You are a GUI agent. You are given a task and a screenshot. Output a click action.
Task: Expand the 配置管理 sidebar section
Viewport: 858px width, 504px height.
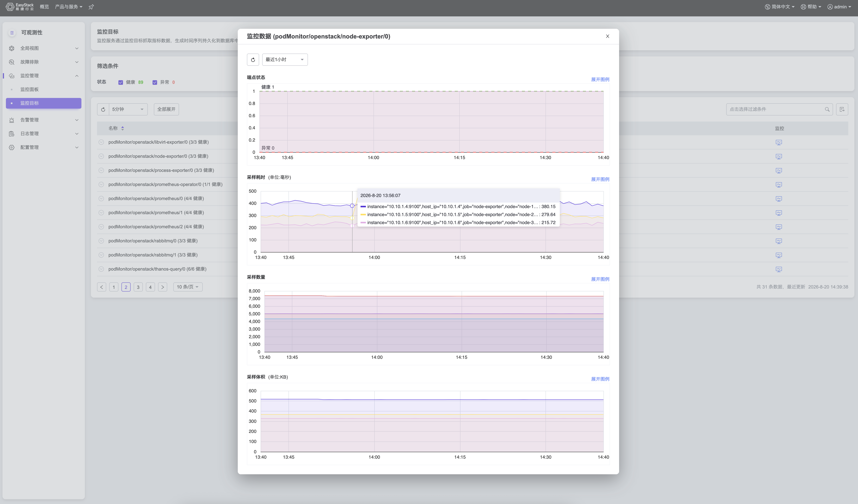tap(44, 147)
